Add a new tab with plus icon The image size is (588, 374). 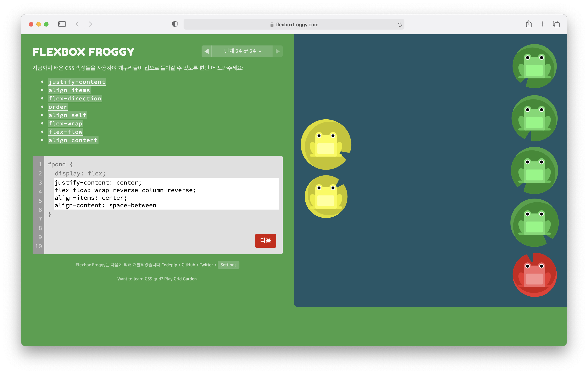point(542,24)
